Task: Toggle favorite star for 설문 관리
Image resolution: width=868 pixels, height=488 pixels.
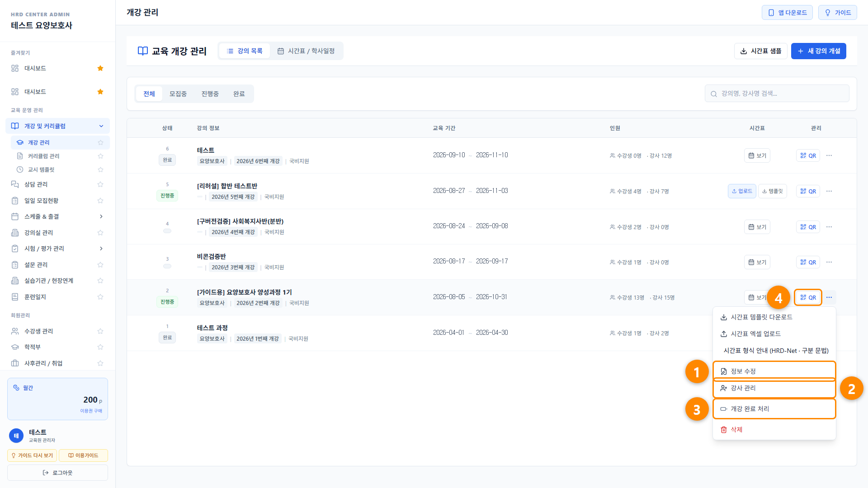Action: pyautogui.click(x=100, y=265)
